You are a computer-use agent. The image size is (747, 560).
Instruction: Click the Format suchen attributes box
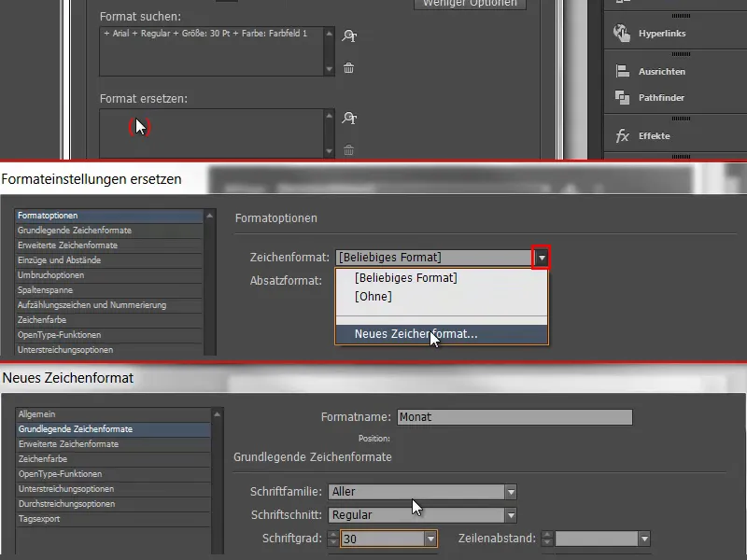[212, 51]
